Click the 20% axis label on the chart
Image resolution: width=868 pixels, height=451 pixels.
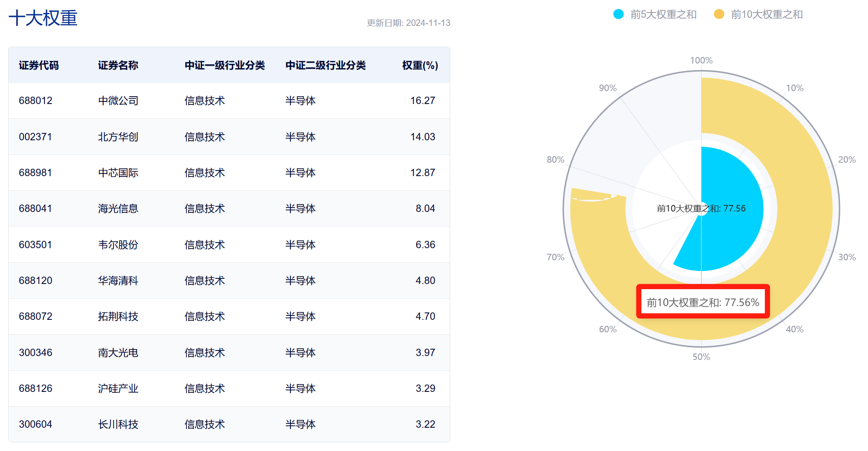[x=847, y=160]
